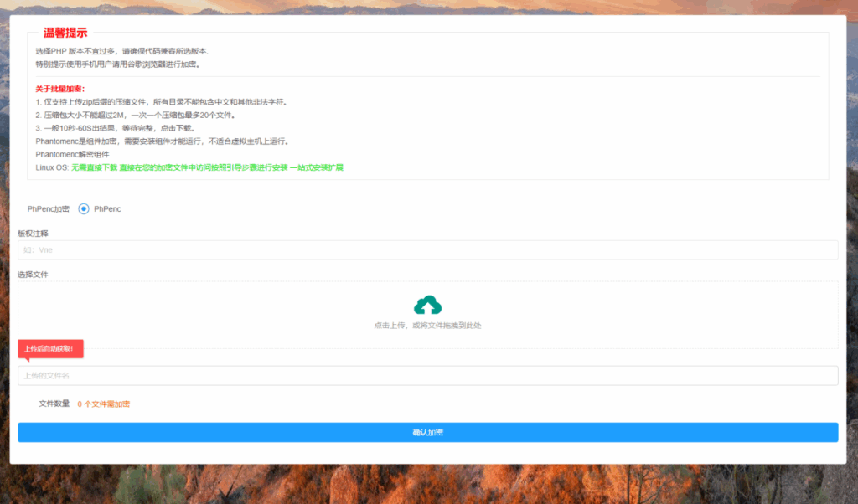Click the 上传的文件名 uploaded filename field
The image size is (858, 504).
428,376
